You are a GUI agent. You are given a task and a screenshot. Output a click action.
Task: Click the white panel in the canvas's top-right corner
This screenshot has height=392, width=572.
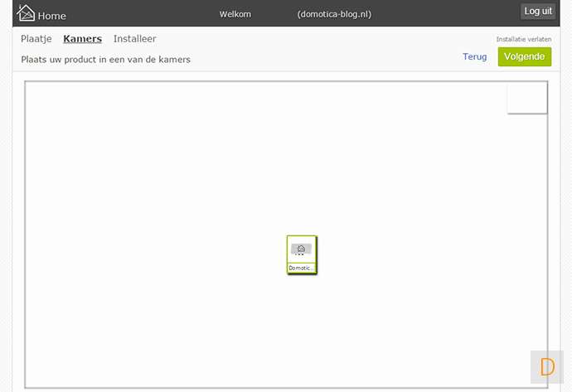tap(527, 98)
